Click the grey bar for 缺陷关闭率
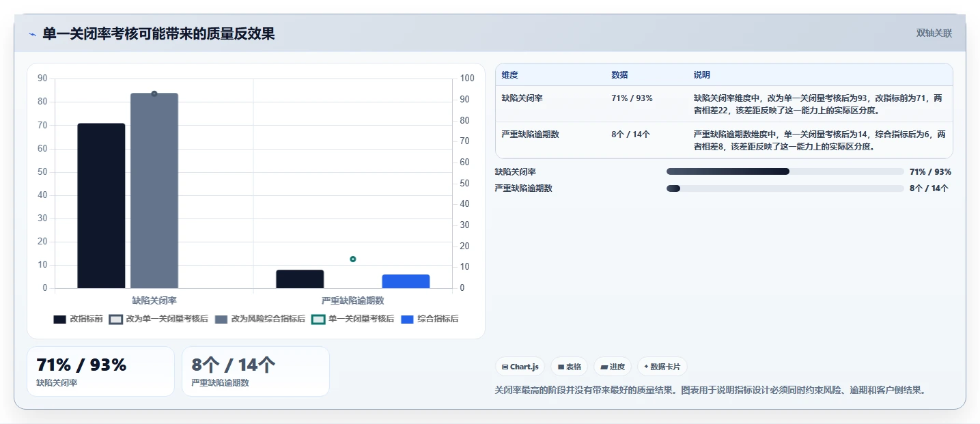 154,190
